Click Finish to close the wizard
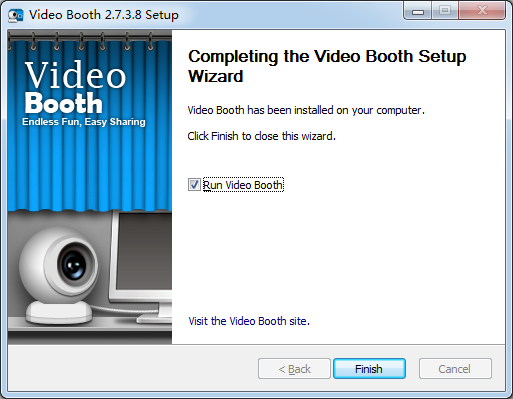The height and width of the screenshot is (399, 513). pyautogui.click(x=369, y=369)
